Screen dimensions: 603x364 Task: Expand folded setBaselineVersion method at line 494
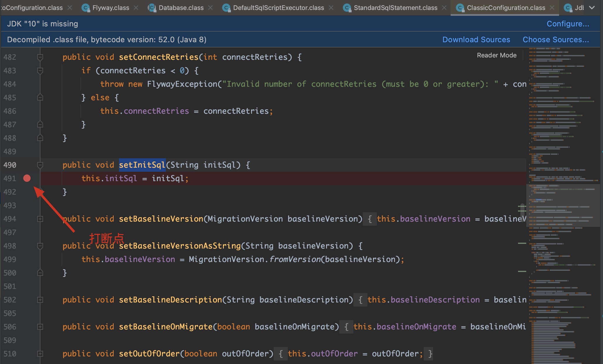coord(40,219)
